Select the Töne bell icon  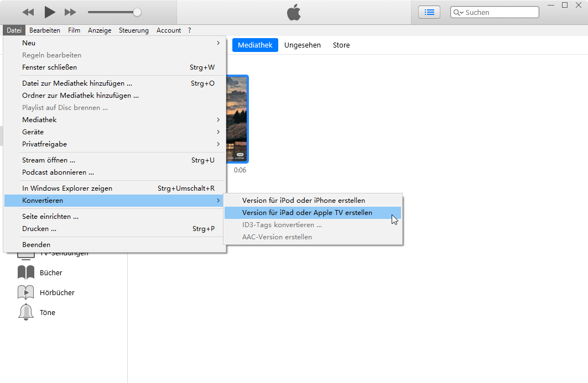click(26, 312)
